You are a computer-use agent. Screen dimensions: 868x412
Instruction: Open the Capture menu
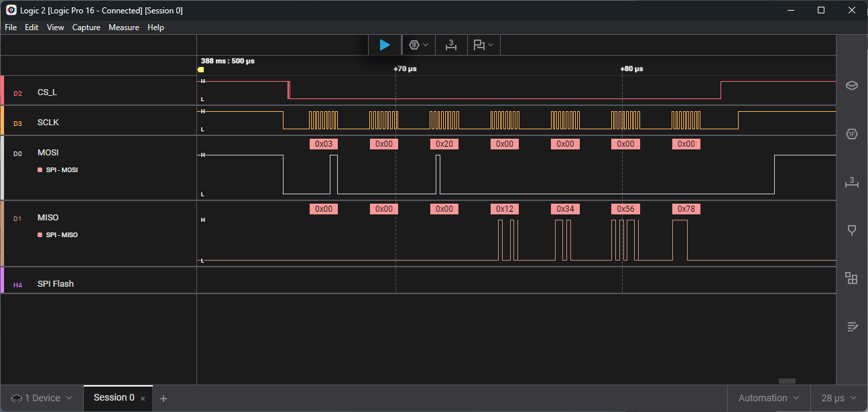tap(86, 27)
